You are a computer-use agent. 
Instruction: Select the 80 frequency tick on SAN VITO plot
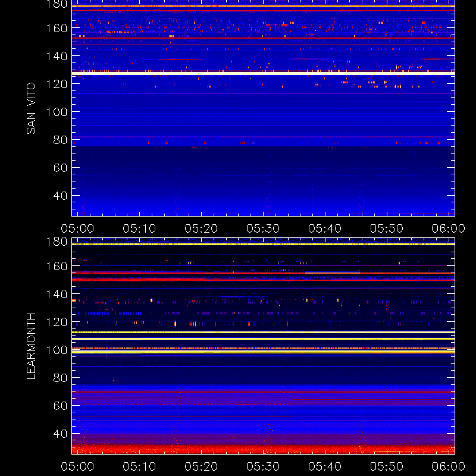pos(60,140)
